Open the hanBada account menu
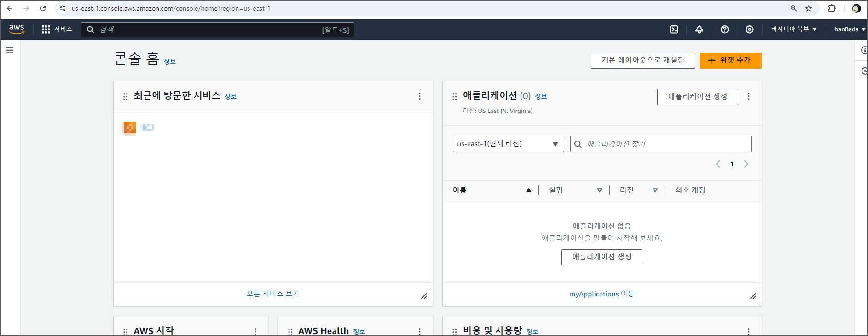Screen dimensions: 868x336 click(x=850, y=29)
